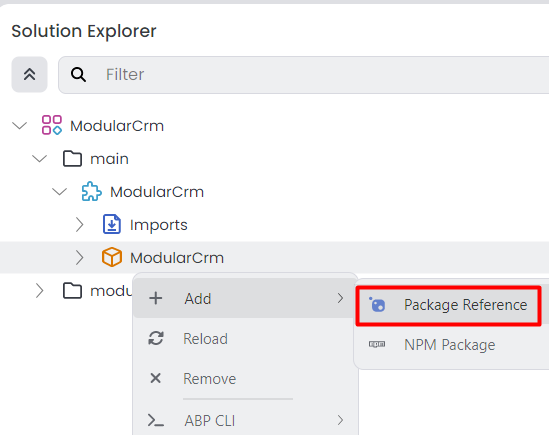Select the ModularCrm module label
The width and height of the screenshot is (549, 435).
pos(157,192)
